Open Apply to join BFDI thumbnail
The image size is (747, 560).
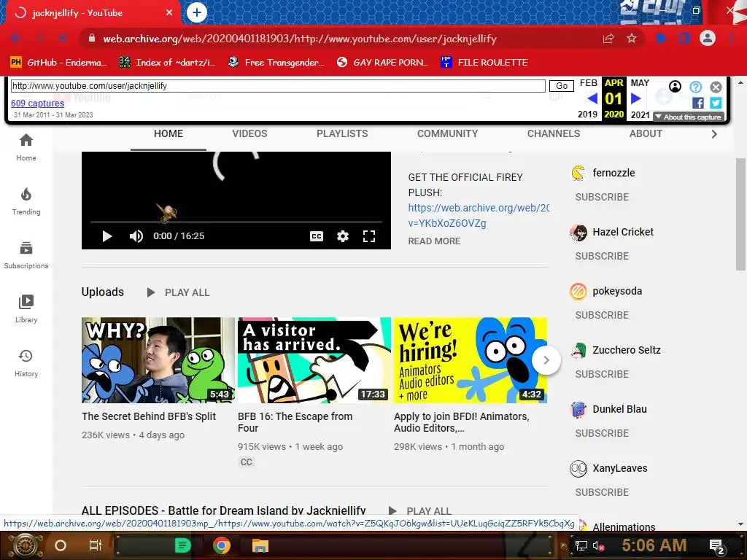tap(471, 360)
